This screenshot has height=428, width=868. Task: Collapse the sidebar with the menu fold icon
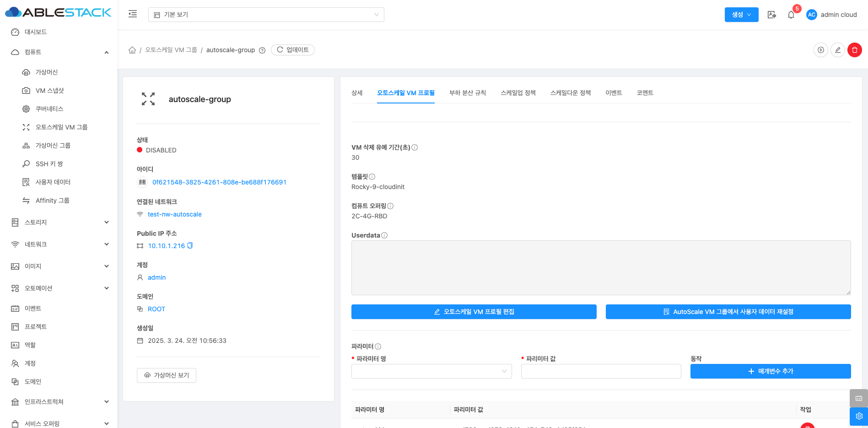(133, 14)
